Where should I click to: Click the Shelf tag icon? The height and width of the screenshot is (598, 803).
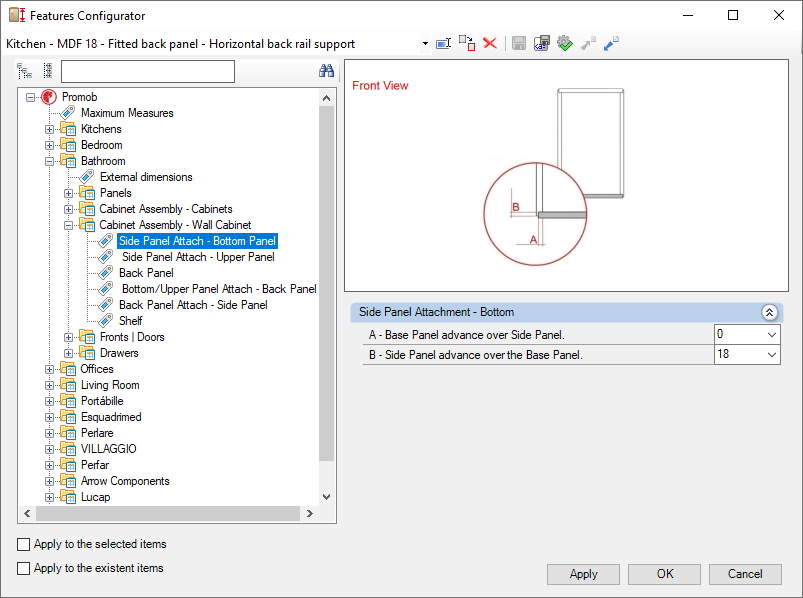[105, 321]
